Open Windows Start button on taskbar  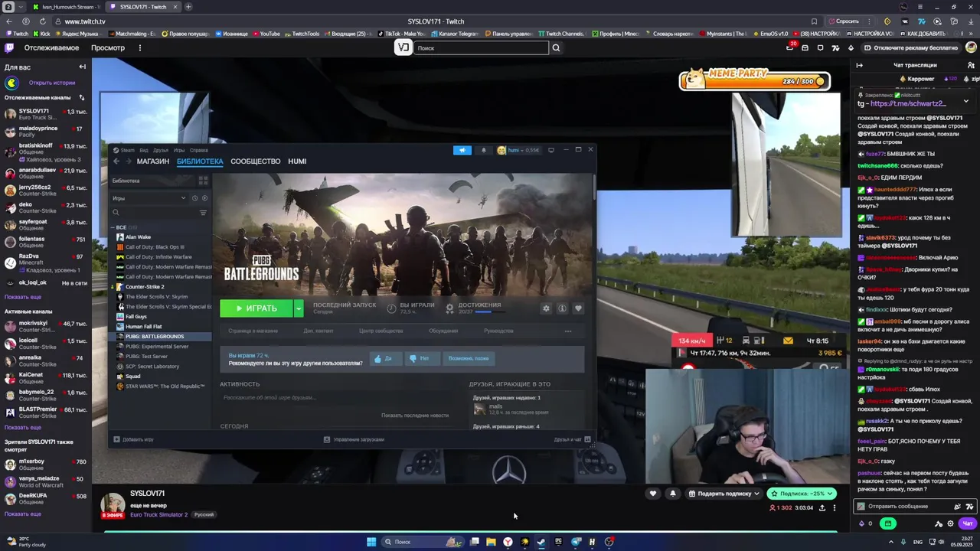click(x=371, y=542)
